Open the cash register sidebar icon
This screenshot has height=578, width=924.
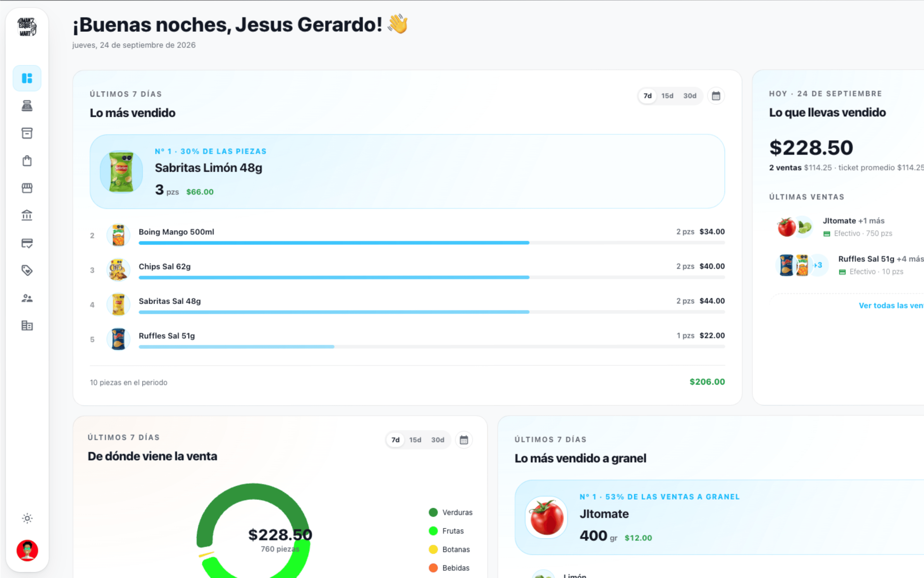(27, 106)
